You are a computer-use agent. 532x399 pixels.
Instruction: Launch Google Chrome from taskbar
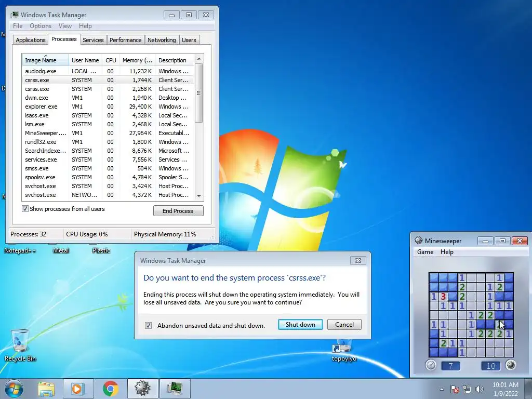(x=110, y=389)
